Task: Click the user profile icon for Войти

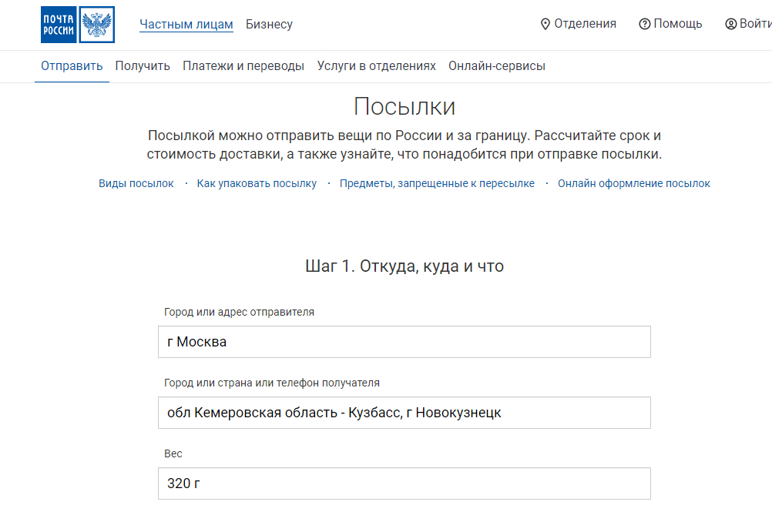Action: [730, 24]
